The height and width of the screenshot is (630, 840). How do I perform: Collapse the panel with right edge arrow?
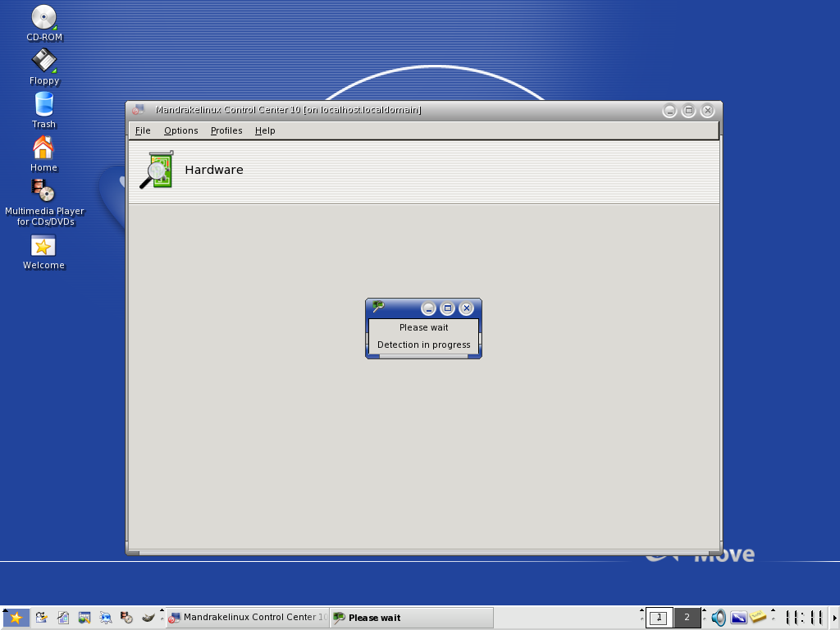click(834, 618)
